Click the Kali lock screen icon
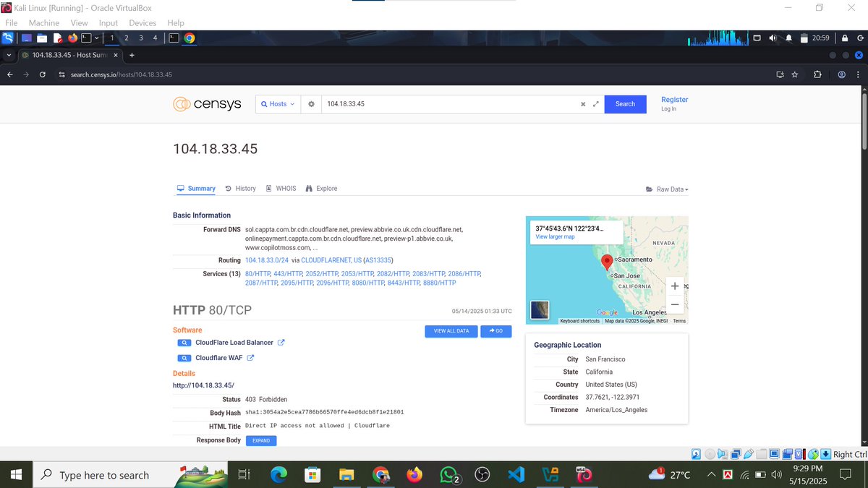Image resolution: width=868 pixels, height=488 pixels. [844, 38]
